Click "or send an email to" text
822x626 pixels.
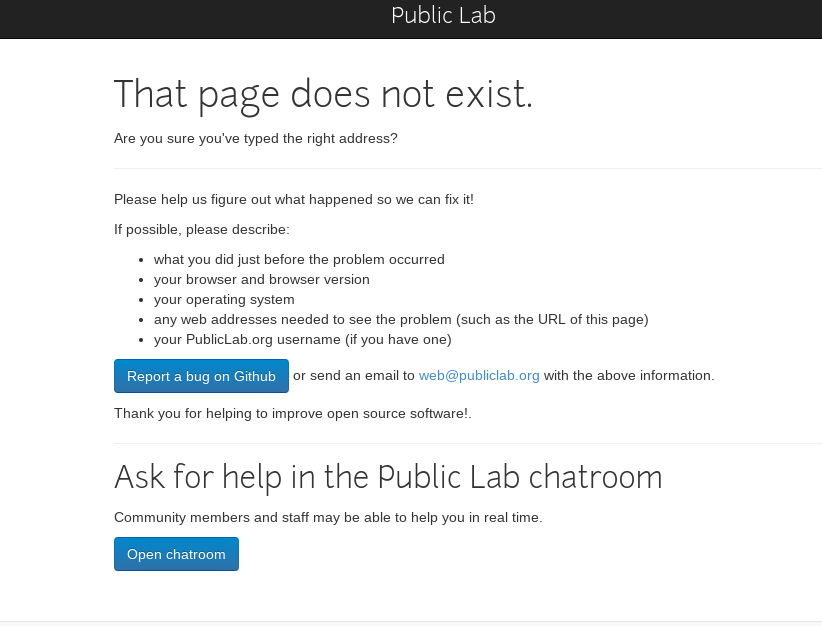point(354,375)
